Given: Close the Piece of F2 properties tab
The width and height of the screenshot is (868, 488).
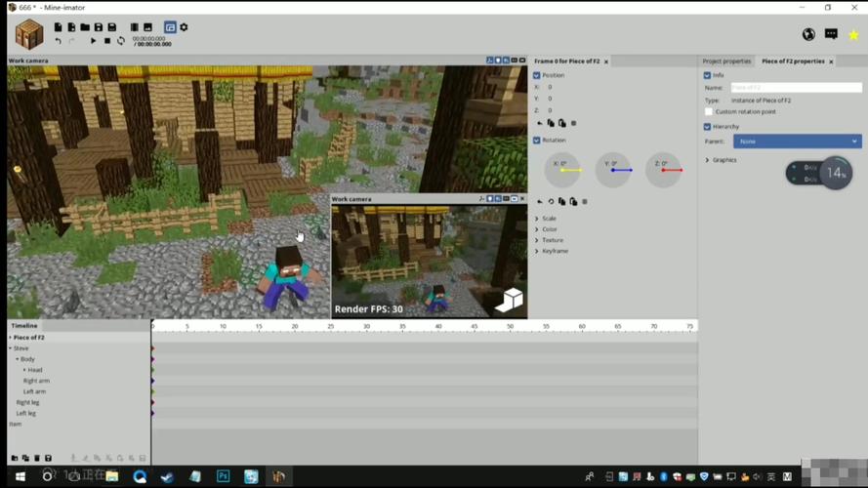Looking at the screenshot, I should pos(831,61).
